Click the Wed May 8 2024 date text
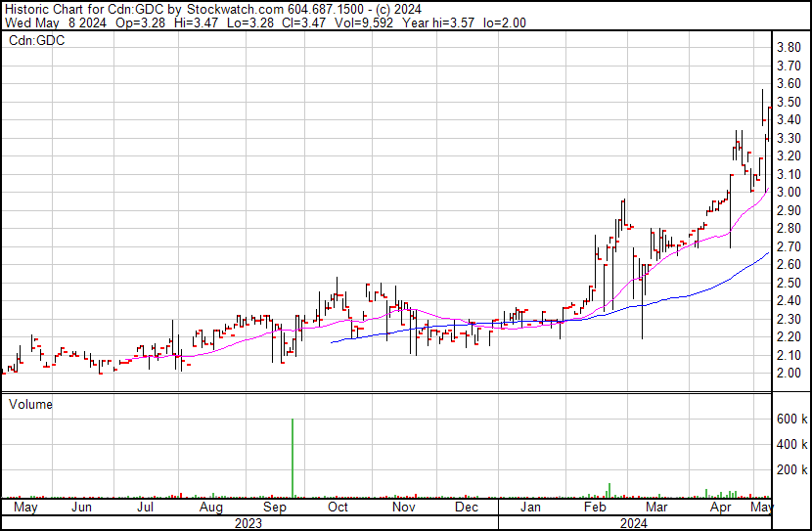 56,23
